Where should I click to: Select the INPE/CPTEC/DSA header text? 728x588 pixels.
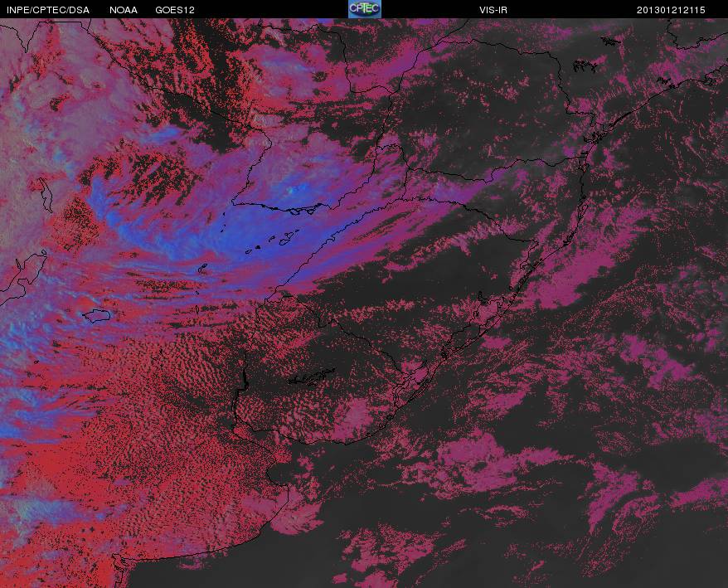point(48,10)
